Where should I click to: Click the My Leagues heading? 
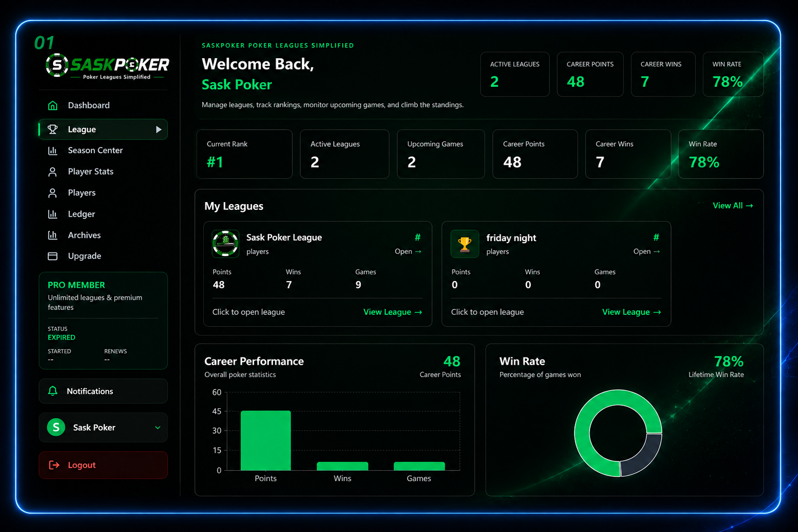(x=234, y=206)
